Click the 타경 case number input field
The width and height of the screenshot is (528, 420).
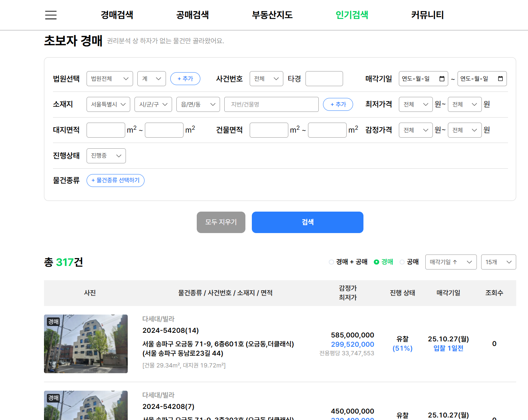(324, 79)
